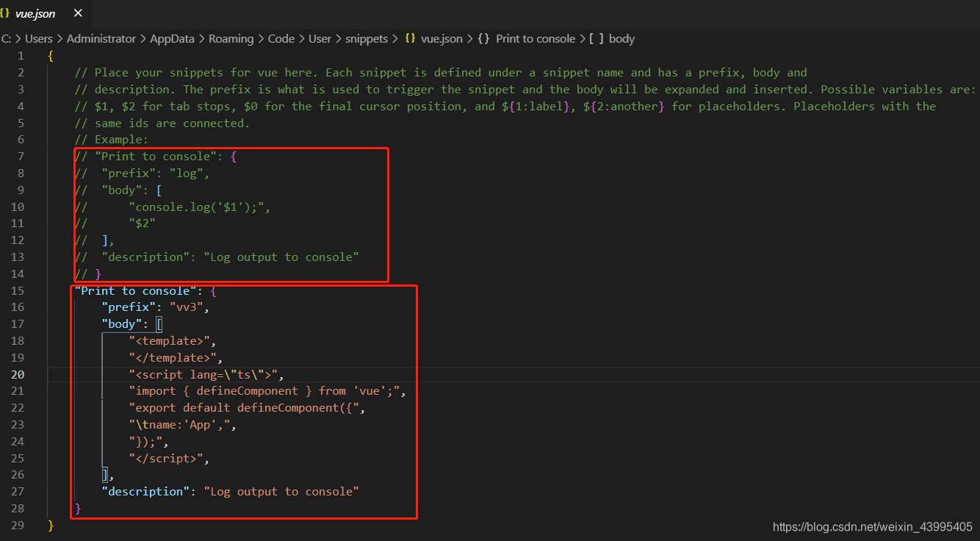
Task: Click line number 1 in the gutter
Action: coord(21,56)
